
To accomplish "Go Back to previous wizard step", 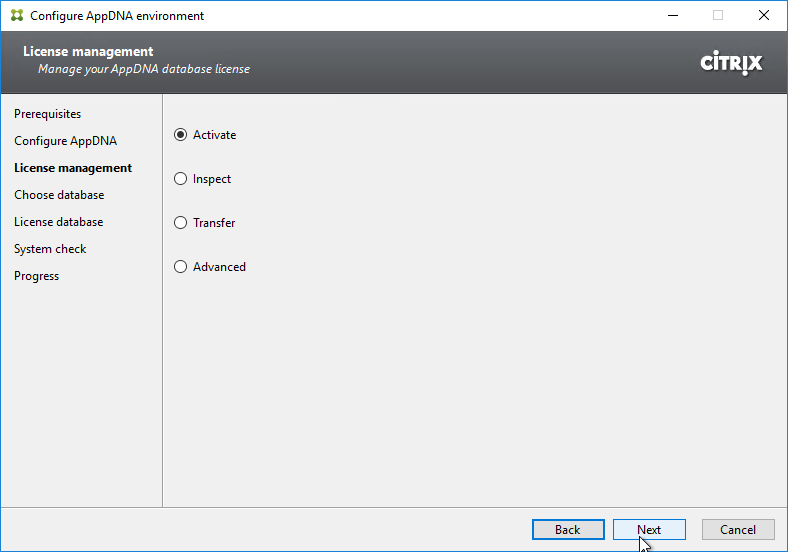I will (x=568, y=529).
